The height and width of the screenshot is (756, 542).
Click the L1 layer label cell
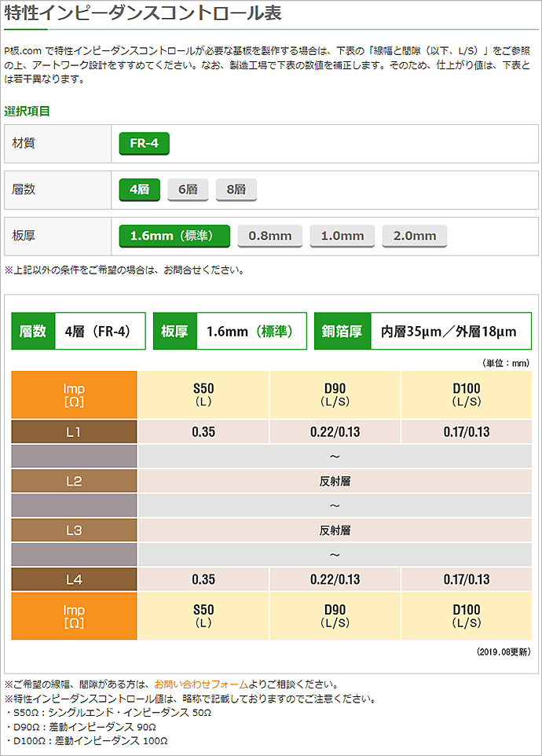click(x=74, y=431)
